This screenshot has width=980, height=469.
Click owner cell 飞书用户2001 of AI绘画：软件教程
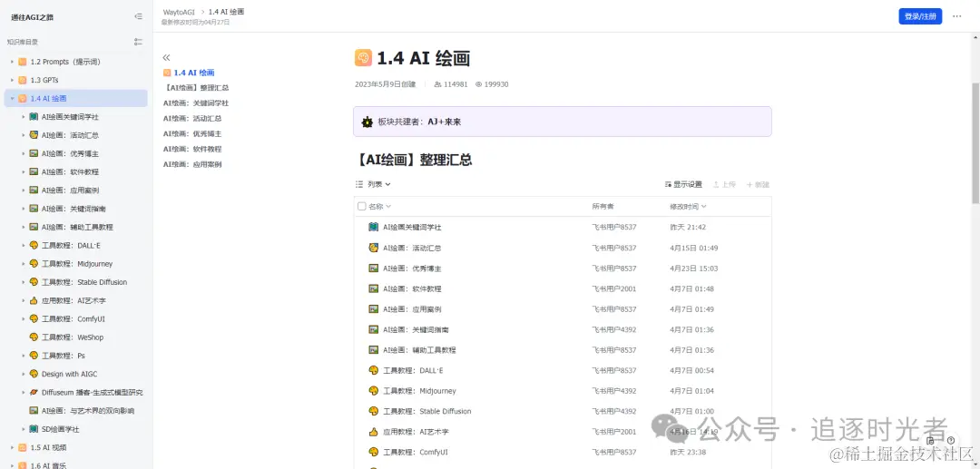pos(613,288)
